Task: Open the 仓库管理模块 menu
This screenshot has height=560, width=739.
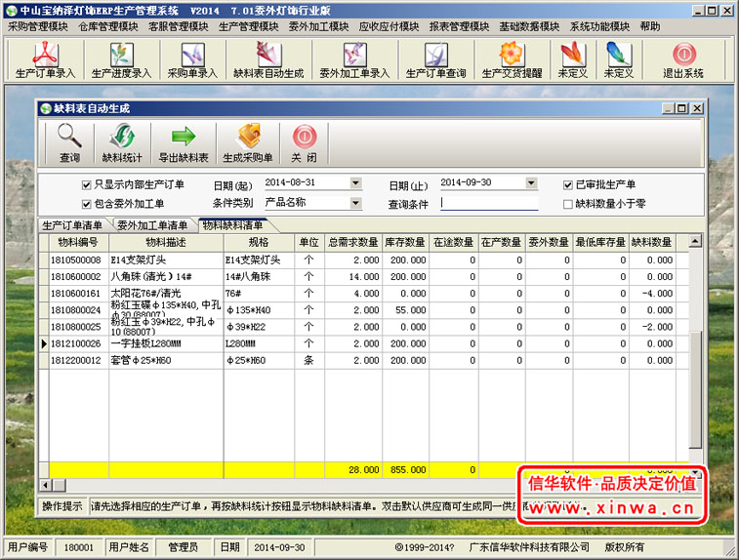Action: click(108, 26)
